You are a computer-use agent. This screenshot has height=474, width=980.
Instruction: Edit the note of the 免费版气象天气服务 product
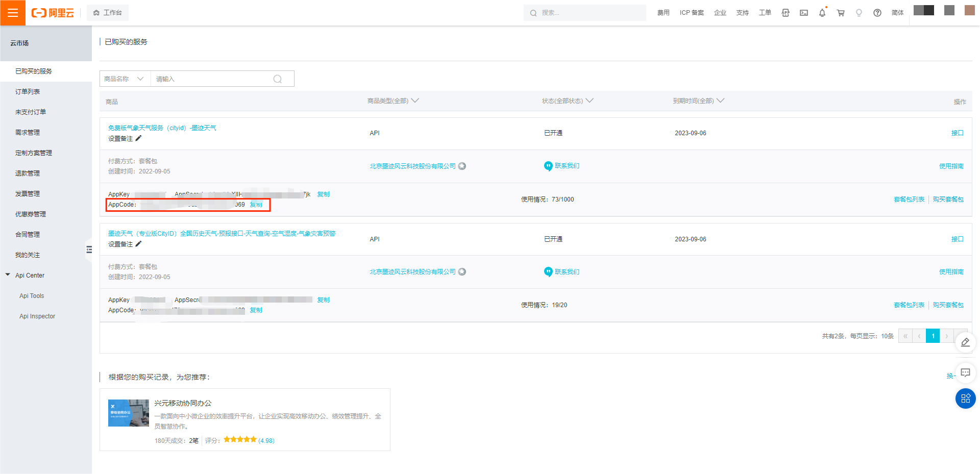click(138, 138)
